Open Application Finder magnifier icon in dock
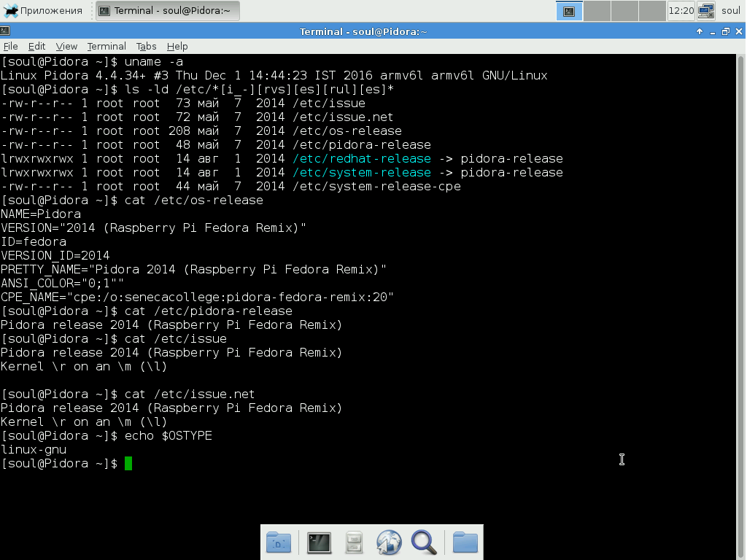 424,542
